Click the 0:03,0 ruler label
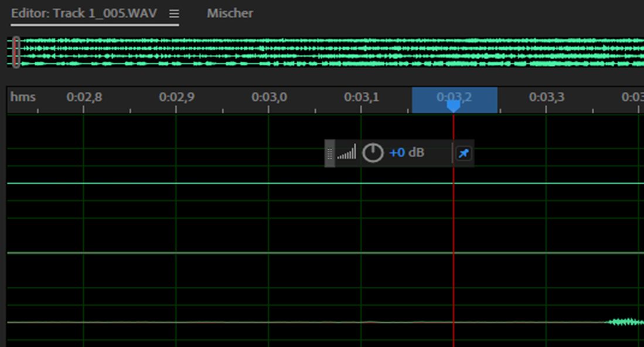This screenshot has width=644, height=347. click(x=269, y=97)
